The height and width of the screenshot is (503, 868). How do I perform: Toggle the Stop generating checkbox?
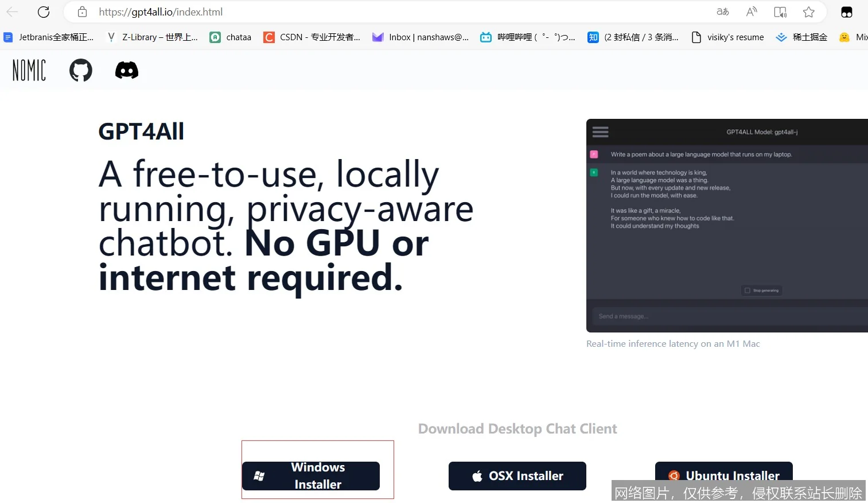point(748,291)
